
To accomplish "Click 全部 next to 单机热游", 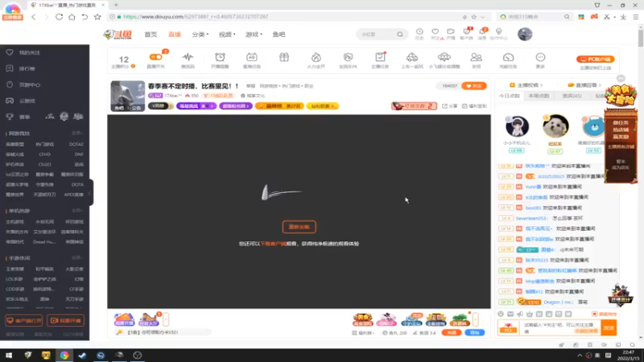I will pos(77,211).
